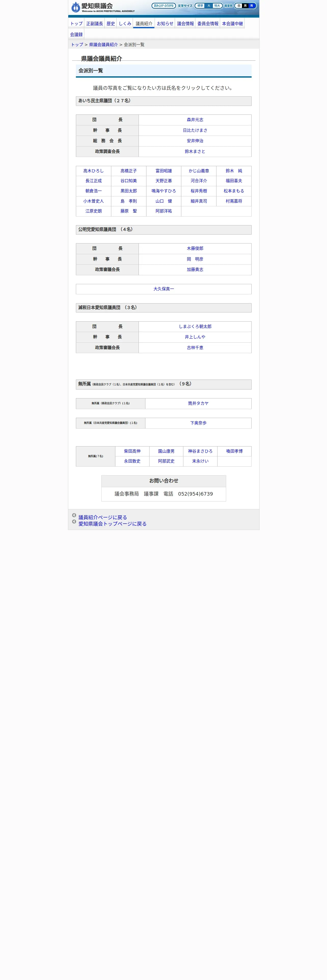Screen dimensions: 327x980
Task: Click 議員紹介ページに戻る link
Action: click(x=103, y=517)
